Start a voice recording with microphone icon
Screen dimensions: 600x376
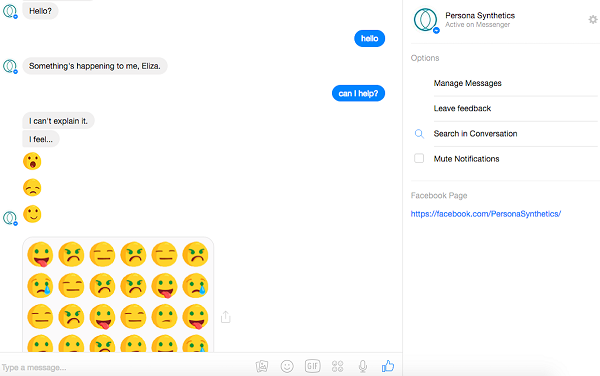tap(363, 366)
